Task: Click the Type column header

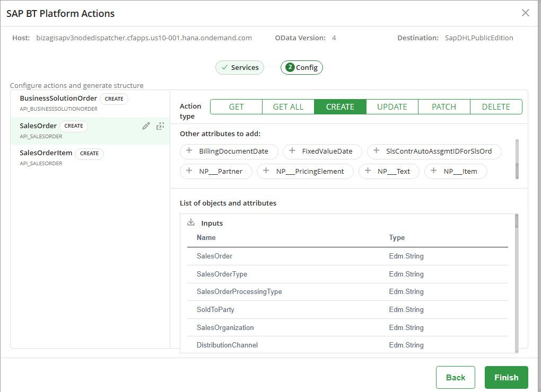Action: (x=397, y=238)
